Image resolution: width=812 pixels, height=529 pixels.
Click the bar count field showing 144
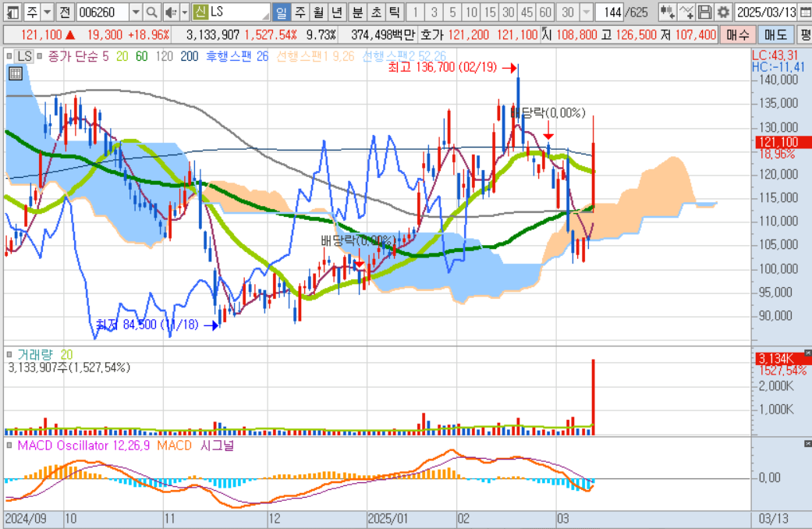[x=609, y=12]
